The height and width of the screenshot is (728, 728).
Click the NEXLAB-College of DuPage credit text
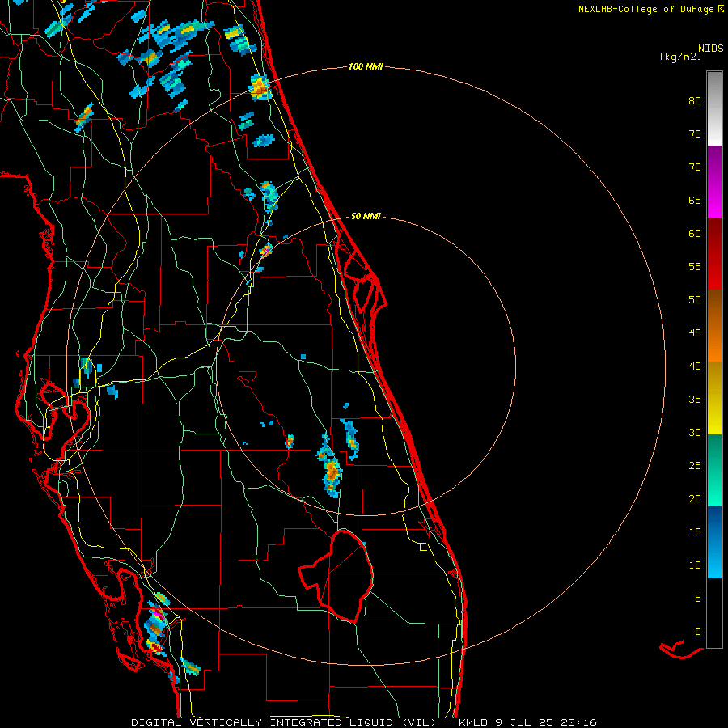click(x=646, y=9)
